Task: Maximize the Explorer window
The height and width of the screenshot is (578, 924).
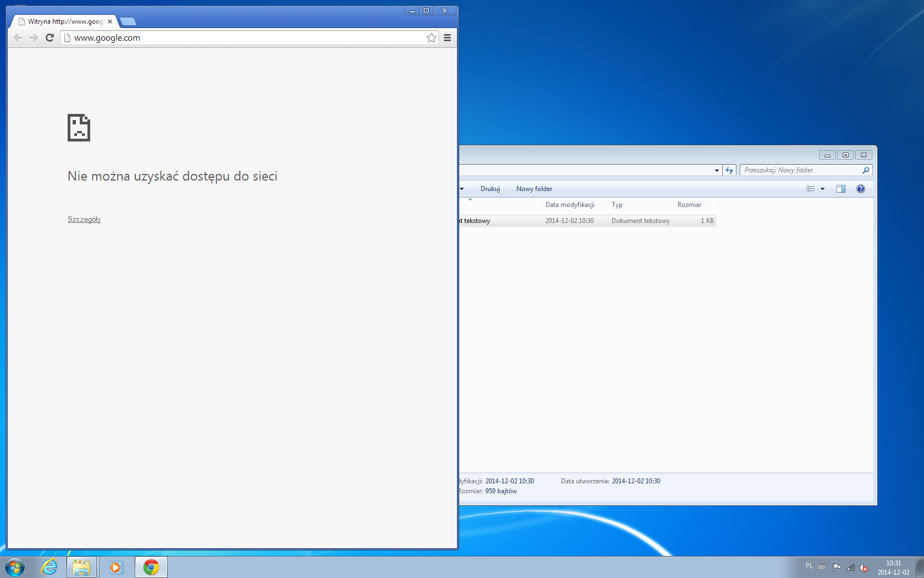Action: 845,155
